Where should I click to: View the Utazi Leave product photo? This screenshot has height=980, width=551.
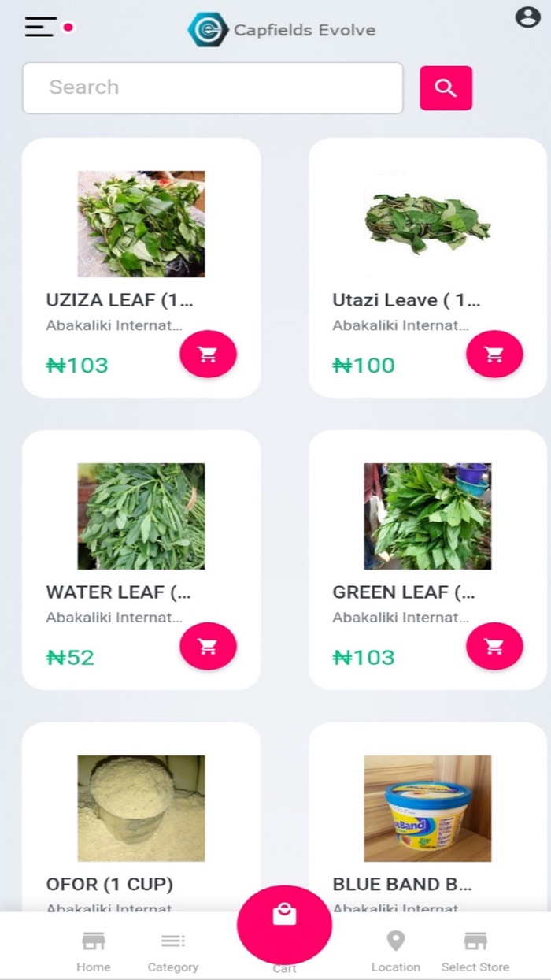(427, 224)
